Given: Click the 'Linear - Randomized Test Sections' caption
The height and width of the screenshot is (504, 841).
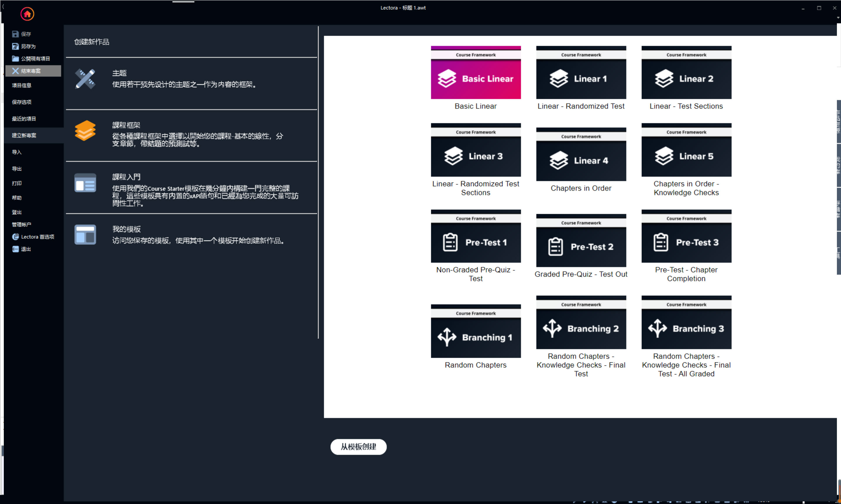Looking at the screenshot, I should point(476,188).
